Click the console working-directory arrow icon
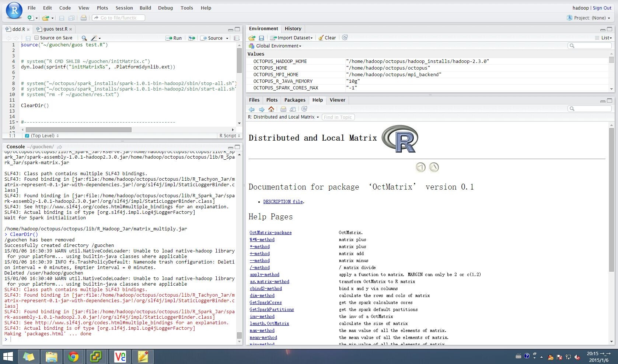Screen dimensions: 618x364 tap(59, 147)
